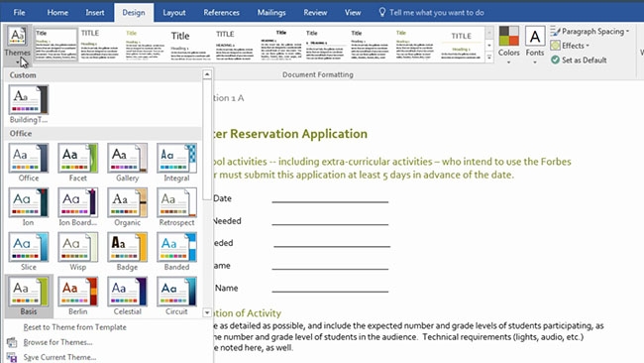Switch to the Layout tab
644x363 pixels.
(x=174, y=12)
